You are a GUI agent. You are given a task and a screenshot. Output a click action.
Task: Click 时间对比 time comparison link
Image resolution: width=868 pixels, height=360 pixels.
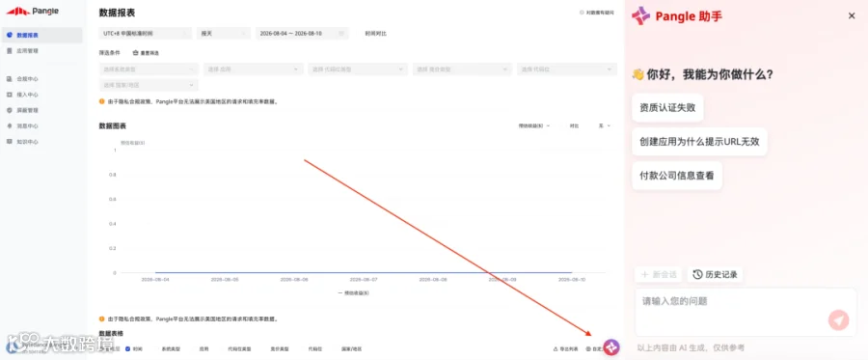click(376, 33)
